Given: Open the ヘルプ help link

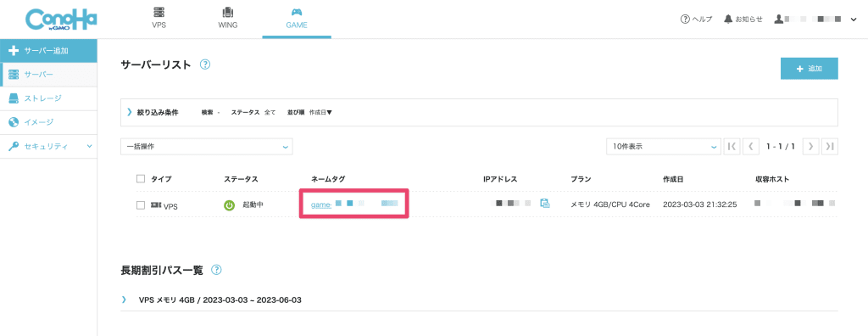Looking at the screenshot, I should pyautogui.click(x=697, y=20).
